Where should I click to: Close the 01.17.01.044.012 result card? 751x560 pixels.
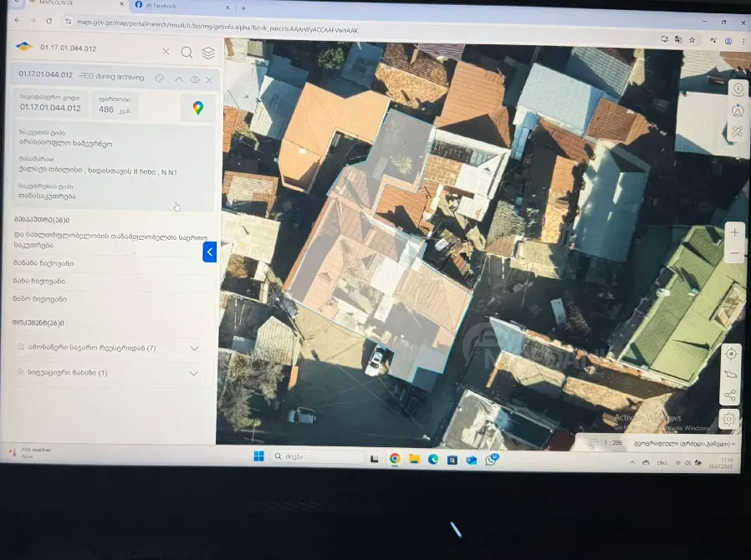coord(209,80)
